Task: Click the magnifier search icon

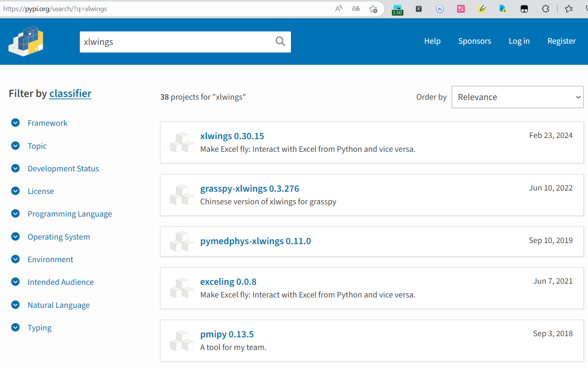Action: (281, 41)
